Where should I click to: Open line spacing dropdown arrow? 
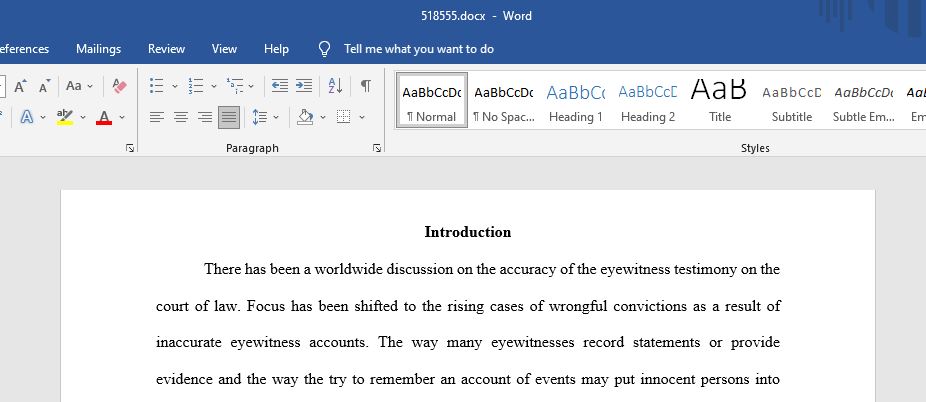coord(276,117)
